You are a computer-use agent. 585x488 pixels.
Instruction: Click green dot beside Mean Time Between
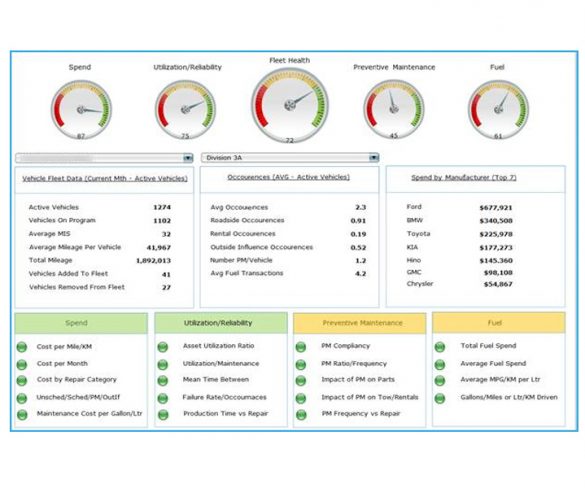pos(163,380)
